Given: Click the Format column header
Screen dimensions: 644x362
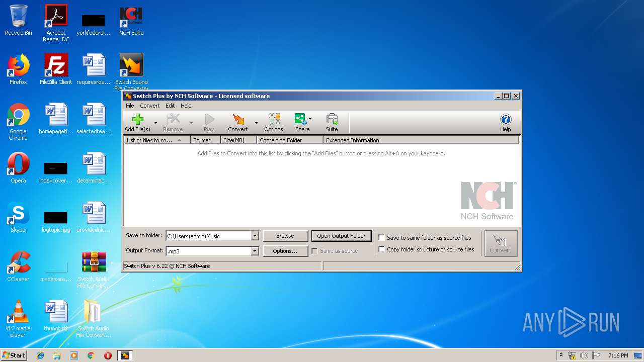Looking at the screenshot, I should (x=205, y=140).
